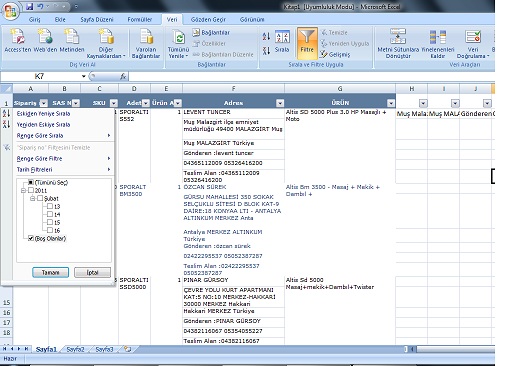Open the Sırala sort dialog
Screen dimensions: 511x366
[x=282, y=41]
